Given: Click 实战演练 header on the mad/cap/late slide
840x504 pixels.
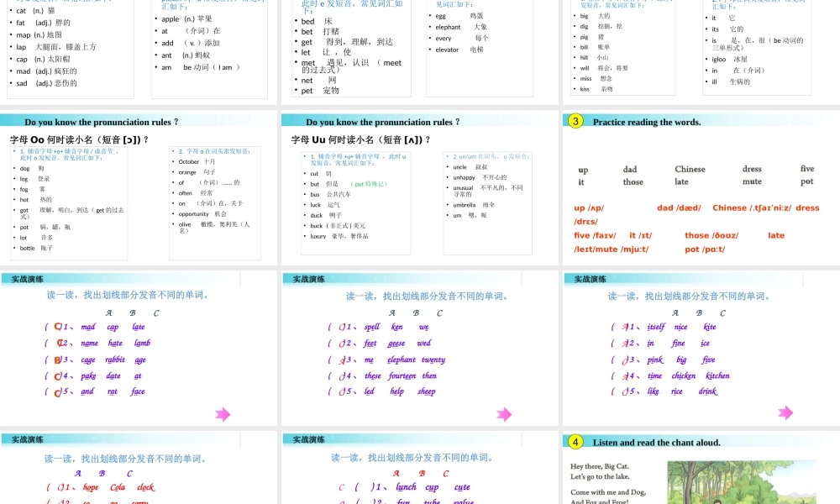Looking at the screenshot, I should (28, 279).
